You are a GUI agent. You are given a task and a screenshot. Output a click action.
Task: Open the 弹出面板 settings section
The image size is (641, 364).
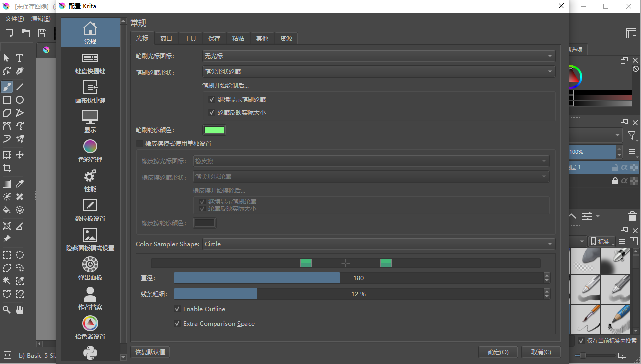click(90, 269)
